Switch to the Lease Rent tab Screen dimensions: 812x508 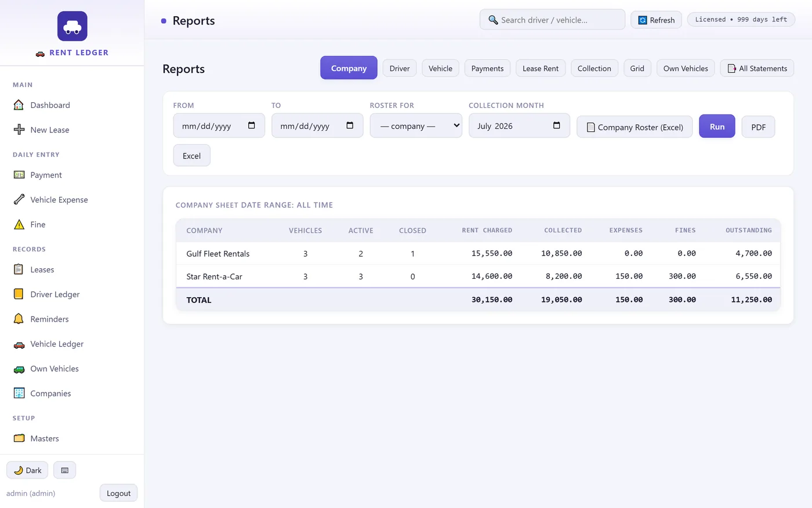541,69
